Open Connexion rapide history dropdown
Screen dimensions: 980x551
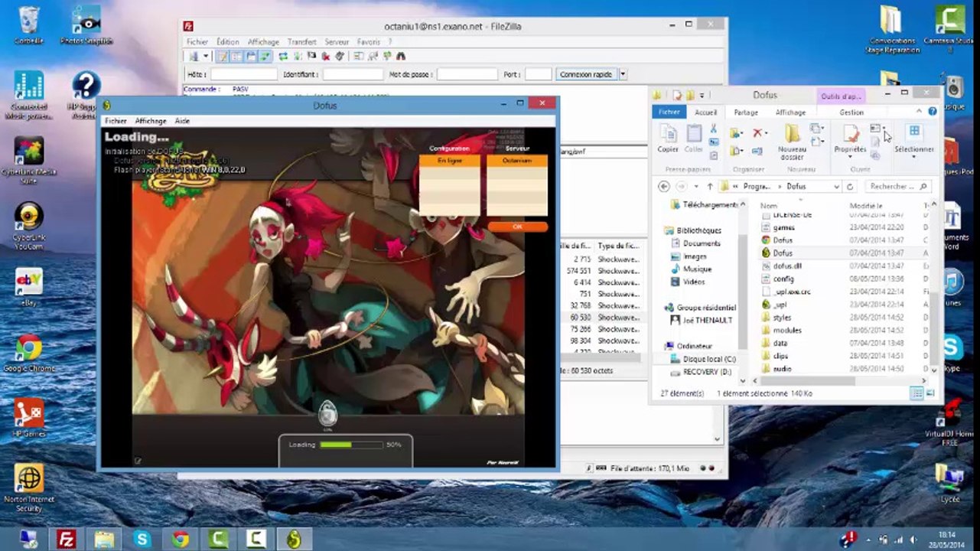pos(623,74)
